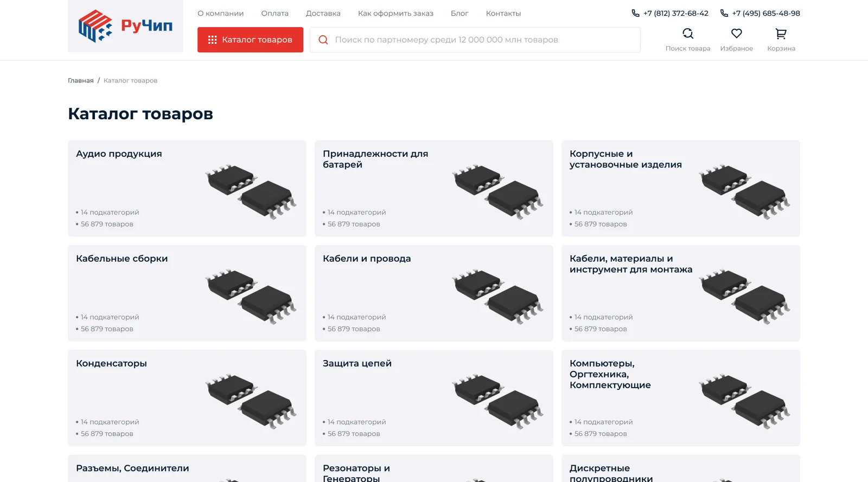
Task: Open Компьютеры, Оргтехника, Комплектующие category
Action: (681, 398)
